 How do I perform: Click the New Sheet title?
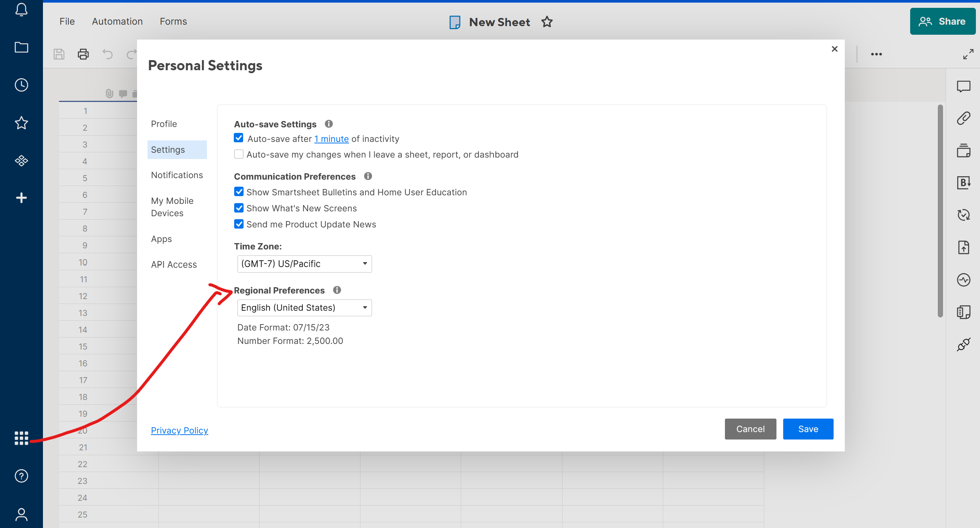point(499,22)
